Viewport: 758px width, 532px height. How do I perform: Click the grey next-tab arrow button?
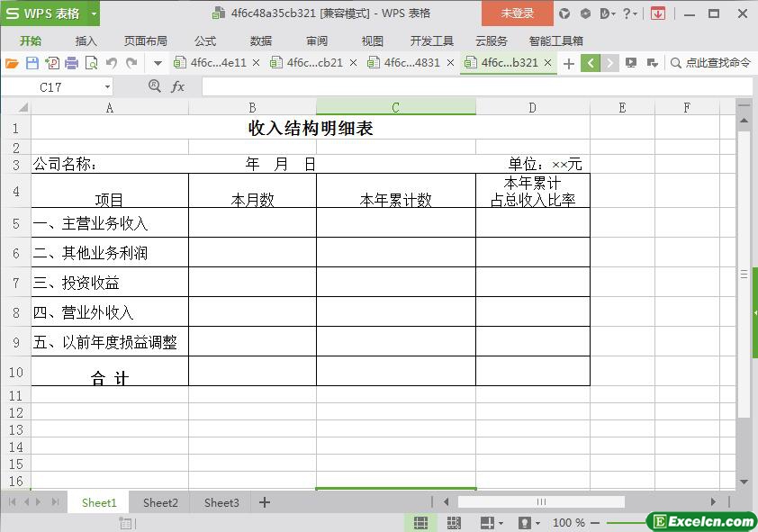[609, 63]
